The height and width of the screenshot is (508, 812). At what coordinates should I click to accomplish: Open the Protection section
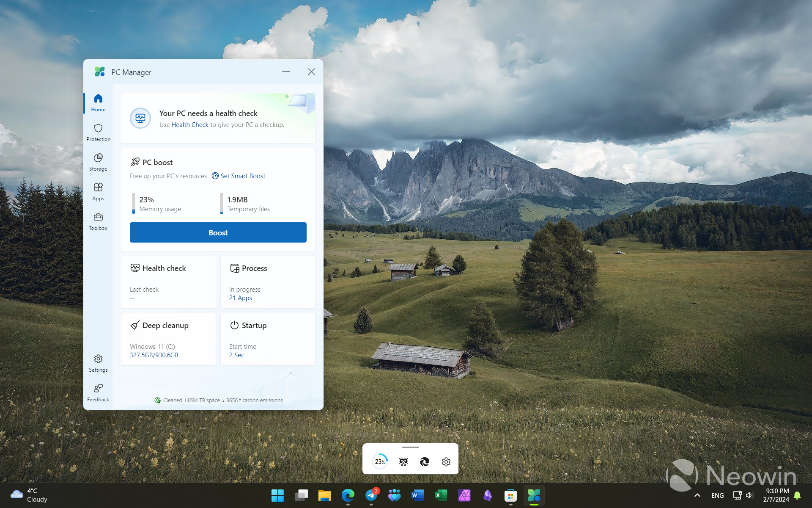point(98,133)
